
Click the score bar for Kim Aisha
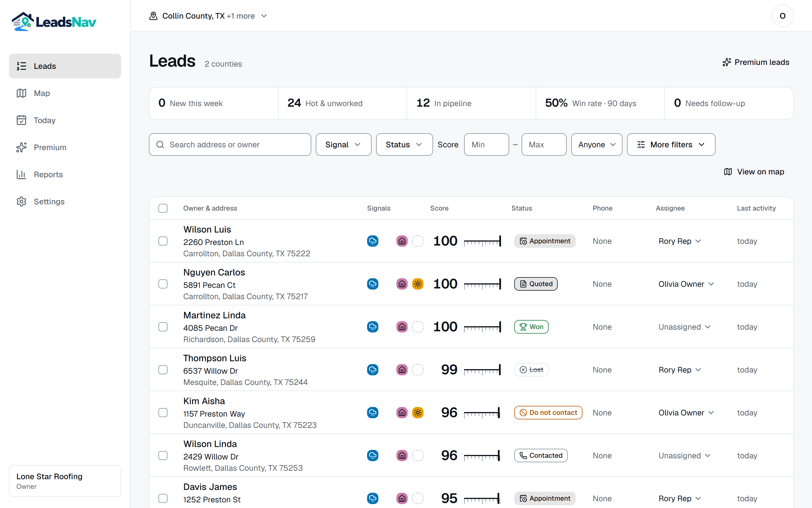pos(482,413)
